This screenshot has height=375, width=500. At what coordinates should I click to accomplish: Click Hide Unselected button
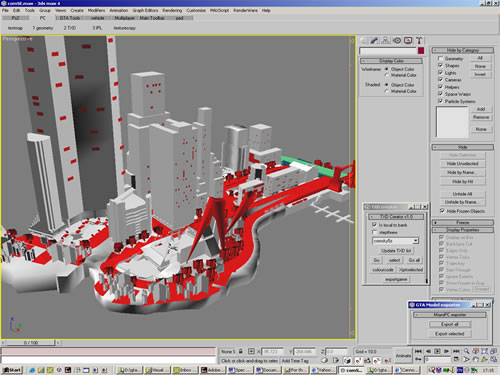coord(462,164)
